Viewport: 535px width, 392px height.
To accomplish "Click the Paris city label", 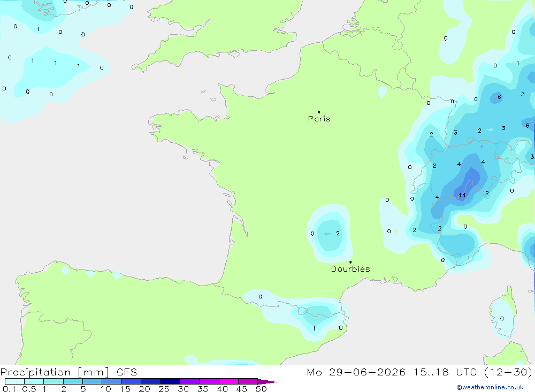I will [319, 119].
